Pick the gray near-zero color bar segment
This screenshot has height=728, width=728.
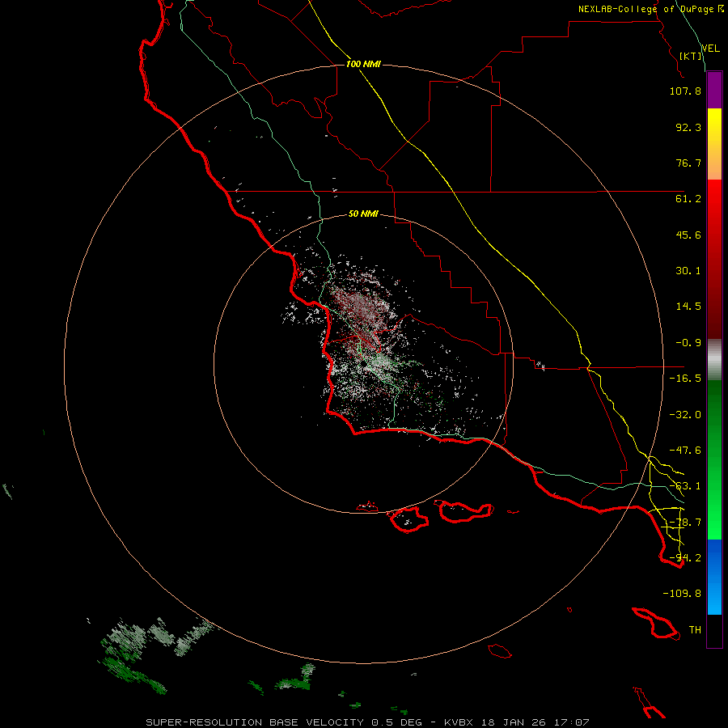714,360
